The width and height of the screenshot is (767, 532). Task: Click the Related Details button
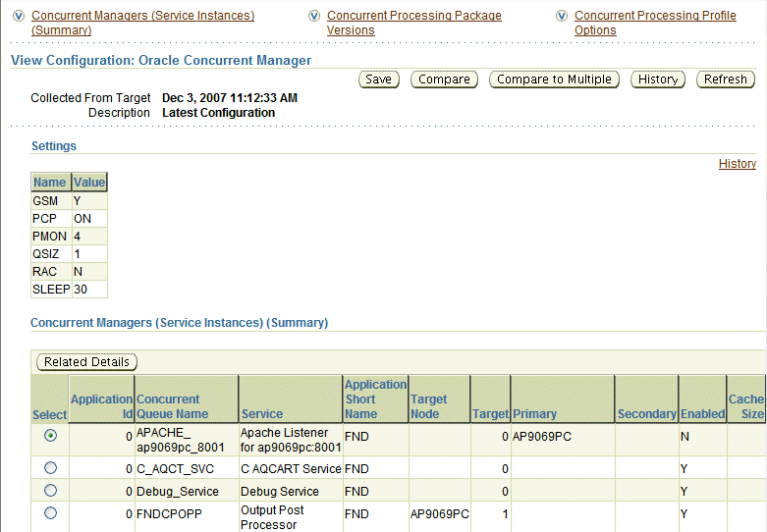(86, 362)
